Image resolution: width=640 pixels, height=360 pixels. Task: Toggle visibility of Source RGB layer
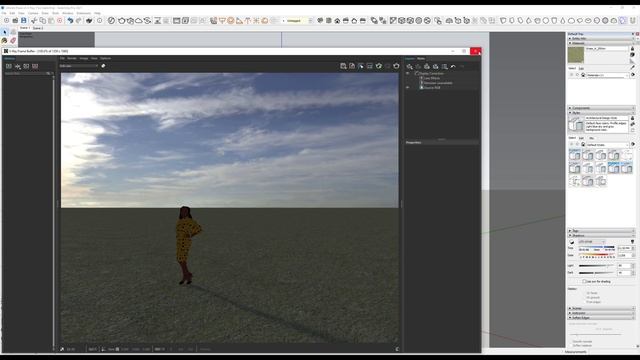(x=407, y=87)
